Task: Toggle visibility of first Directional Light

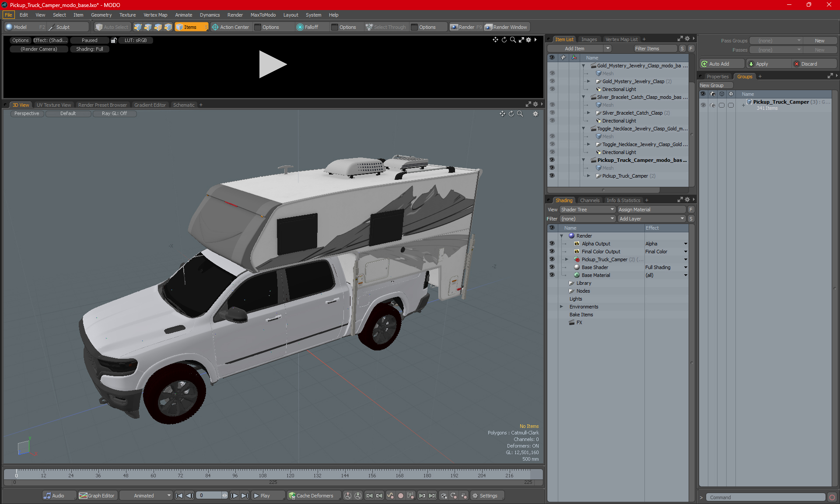Action: pos(552,89)
